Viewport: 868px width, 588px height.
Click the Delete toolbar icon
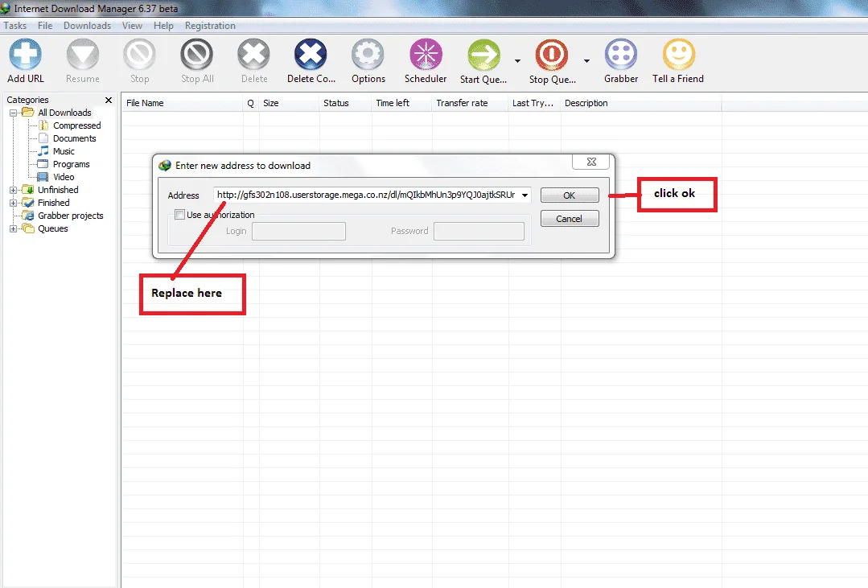(254, 54)
